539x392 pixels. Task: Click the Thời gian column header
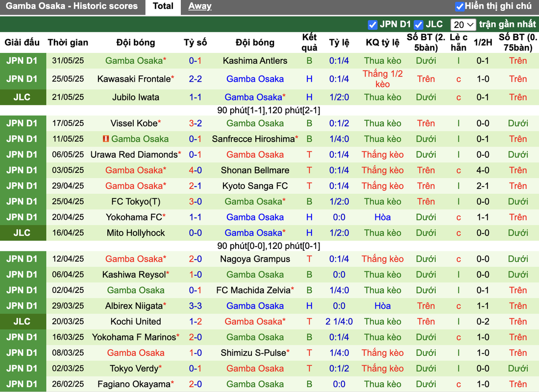pyautogui.click(x=68, y=42)
